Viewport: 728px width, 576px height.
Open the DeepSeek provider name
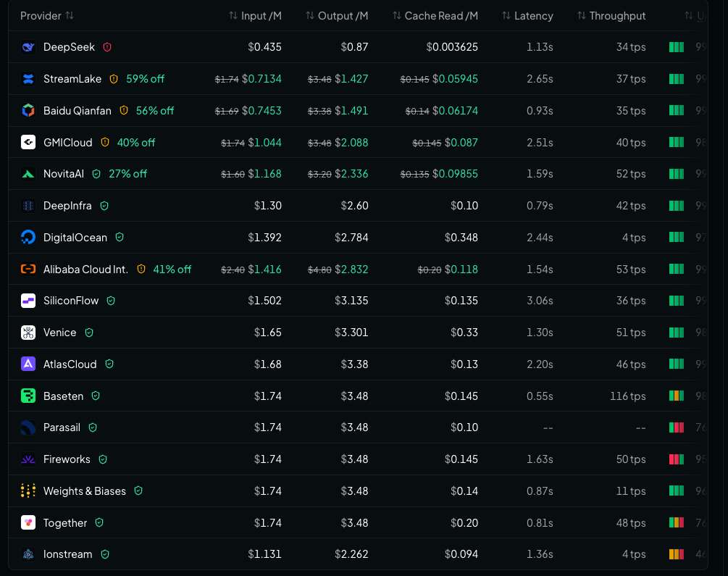[70, 47]
